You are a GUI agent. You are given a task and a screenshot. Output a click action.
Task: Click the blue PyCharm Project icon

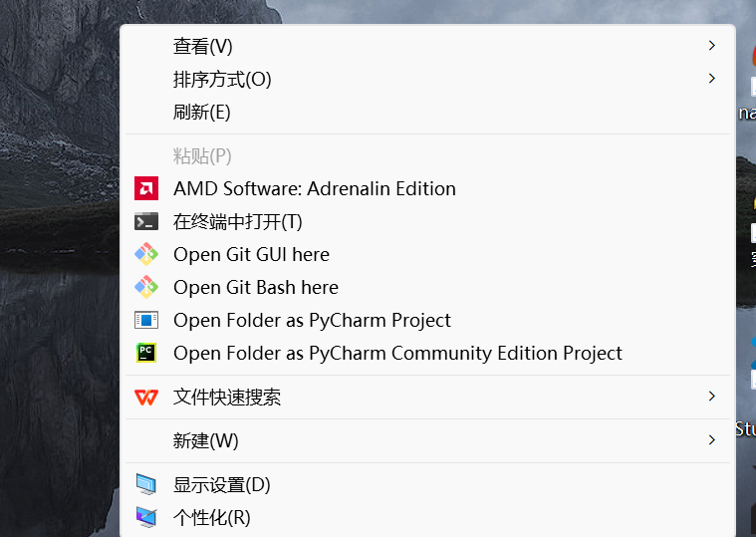coord(145,320)
